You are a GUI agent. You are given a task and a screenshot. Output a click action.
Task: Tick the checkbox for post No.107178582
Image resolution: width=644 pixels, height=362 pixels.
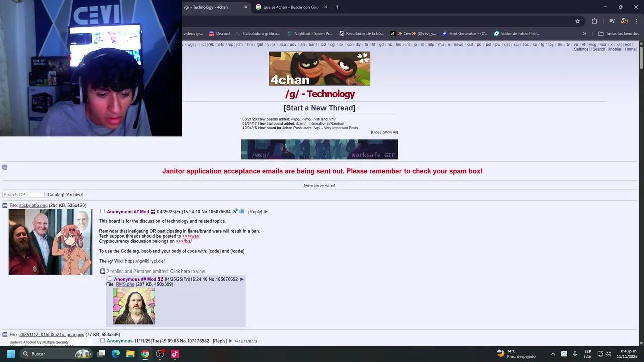pyautogui.click(x=102, y=341)
